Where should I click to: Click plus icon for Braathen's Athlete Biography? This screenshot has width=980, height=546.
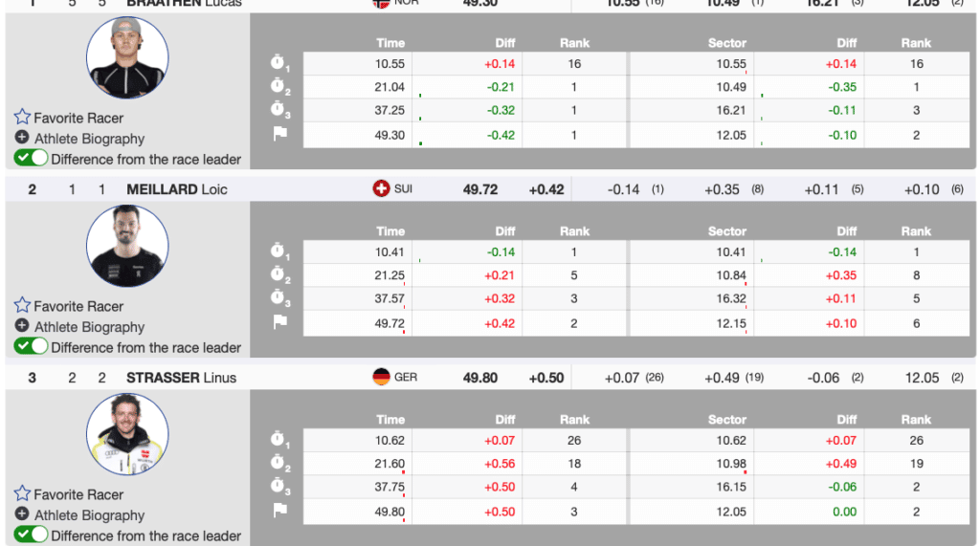pos(22,139)
